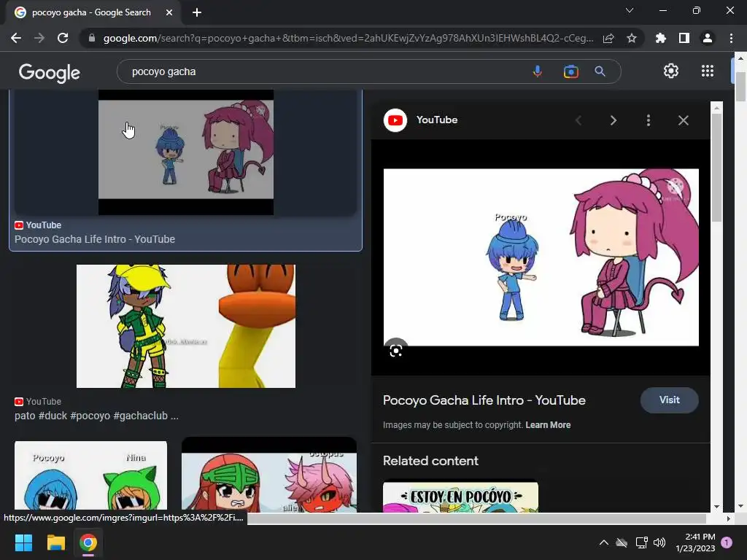Click preview panel scroll down arrow
Image resolution: width=747 pixels, height=560 pixels.
[x=716, y=506]
